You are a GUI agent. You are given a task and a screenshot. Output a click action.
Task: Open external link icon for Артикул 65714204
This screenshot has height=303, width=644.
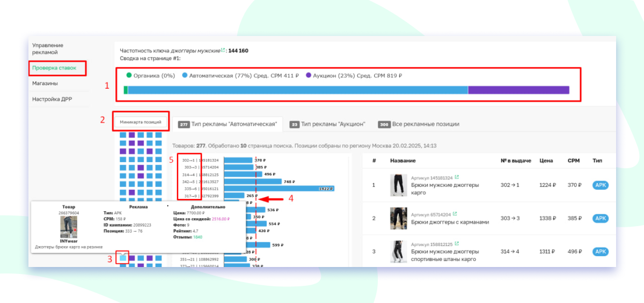pos(454,214)
